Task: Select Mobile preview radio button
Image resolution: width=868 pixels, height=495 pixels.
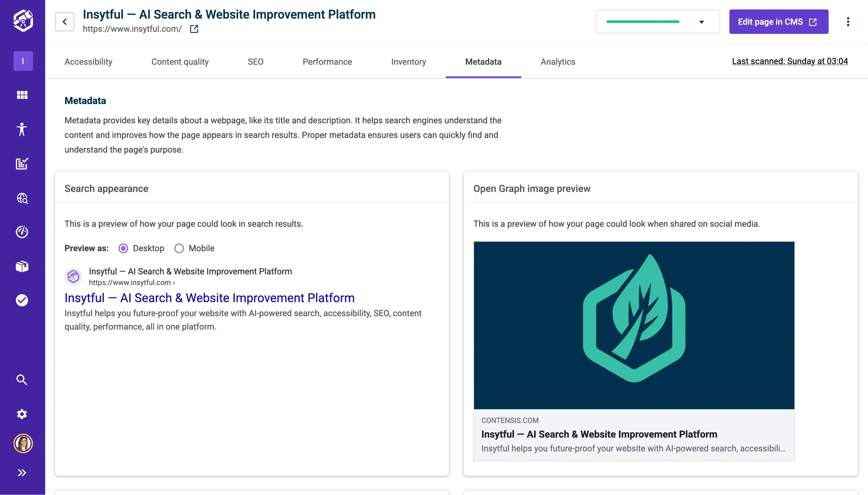Action: coord(179,248)
